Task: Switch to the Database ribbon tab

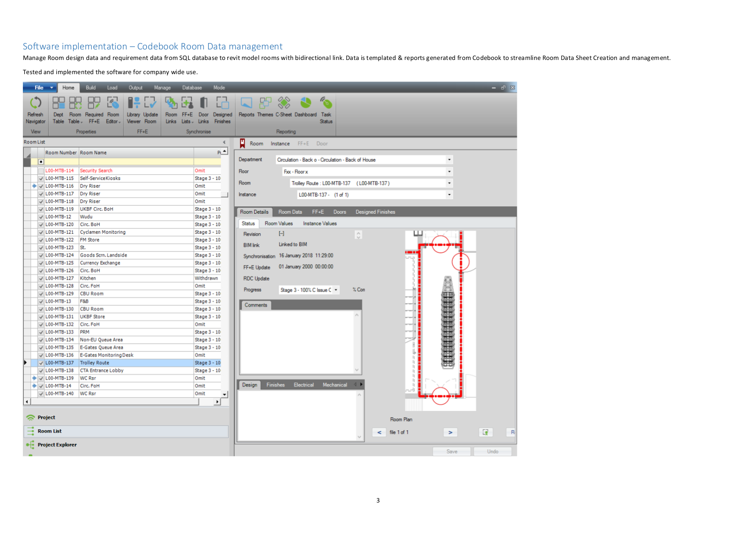Action: [x=192, y=88]
